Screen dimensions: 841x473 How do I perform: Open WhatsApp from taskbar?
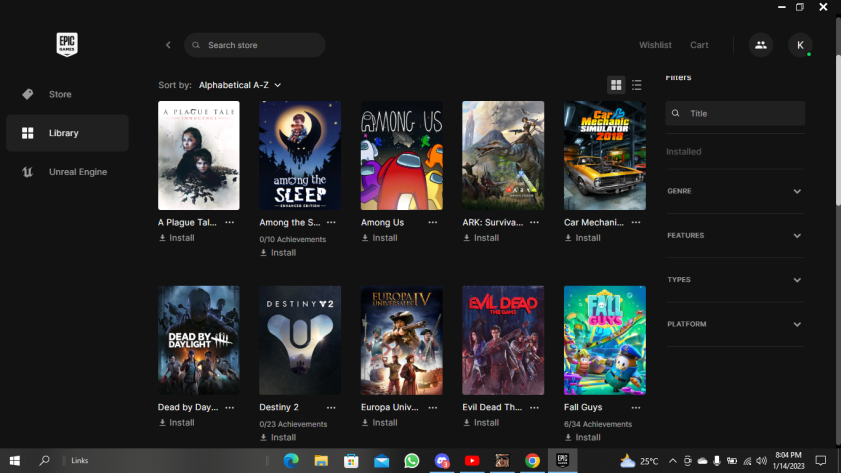tap(411, 461)
